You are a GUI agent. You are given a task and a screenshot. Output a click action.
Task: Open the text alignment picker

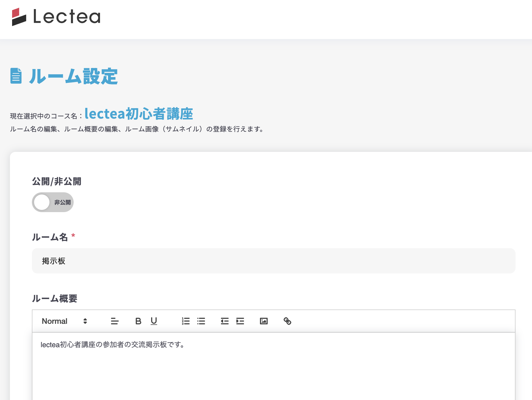pyautogui.click(x=115, y=321)
